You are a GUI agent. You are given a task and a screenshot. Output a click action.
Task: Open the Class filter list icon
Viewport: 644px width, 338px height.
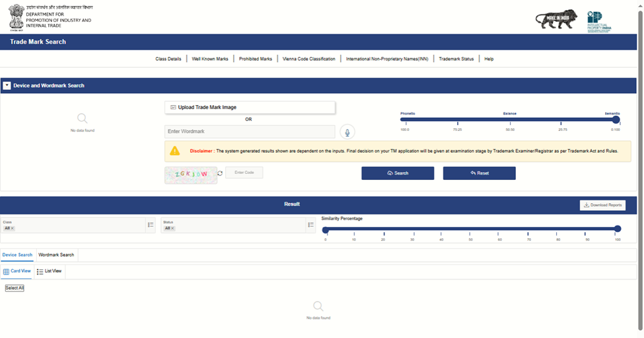(x=151, y=225)
